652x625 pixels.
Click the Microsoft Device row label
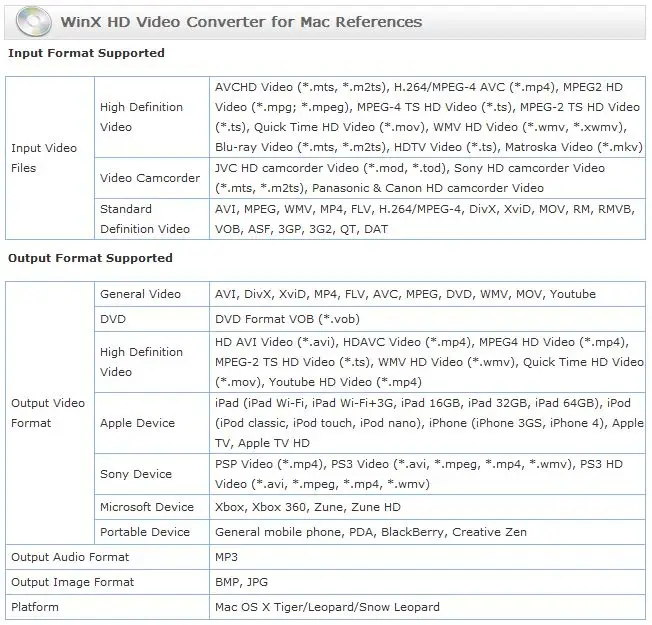click(x=147, y=507)
